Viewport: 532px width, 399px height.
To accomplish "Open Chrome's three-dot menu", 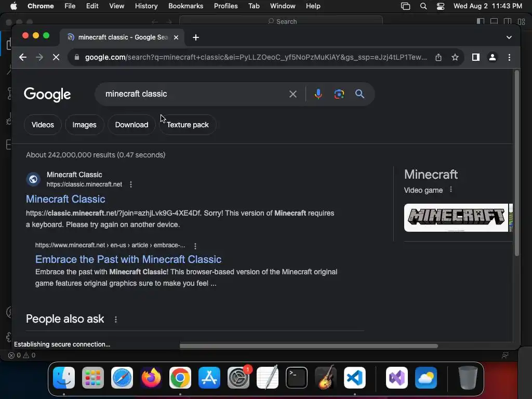I will pos(509,57).
